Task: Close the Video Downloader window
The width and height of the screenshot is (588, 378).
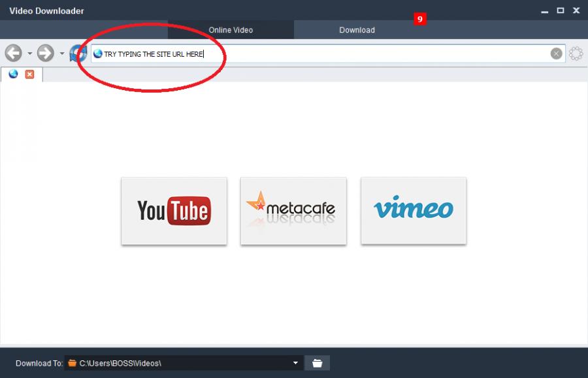Action: click(x=576, y=10)
